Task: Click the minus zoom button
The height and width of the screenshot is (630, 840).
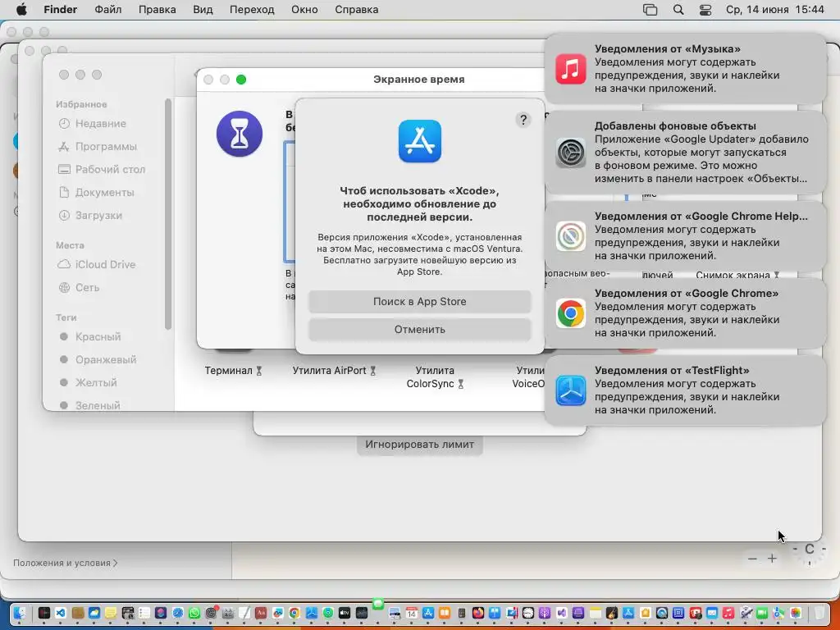Action: click(x=752, y=559)
